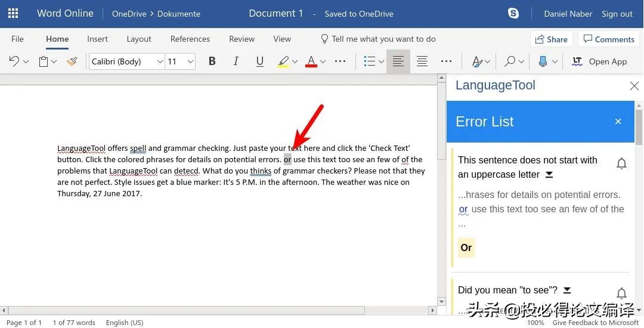Viewport: 644px width, 328px height.
Task: Click the Dictate microphone icon
Action: click(543, 61)
